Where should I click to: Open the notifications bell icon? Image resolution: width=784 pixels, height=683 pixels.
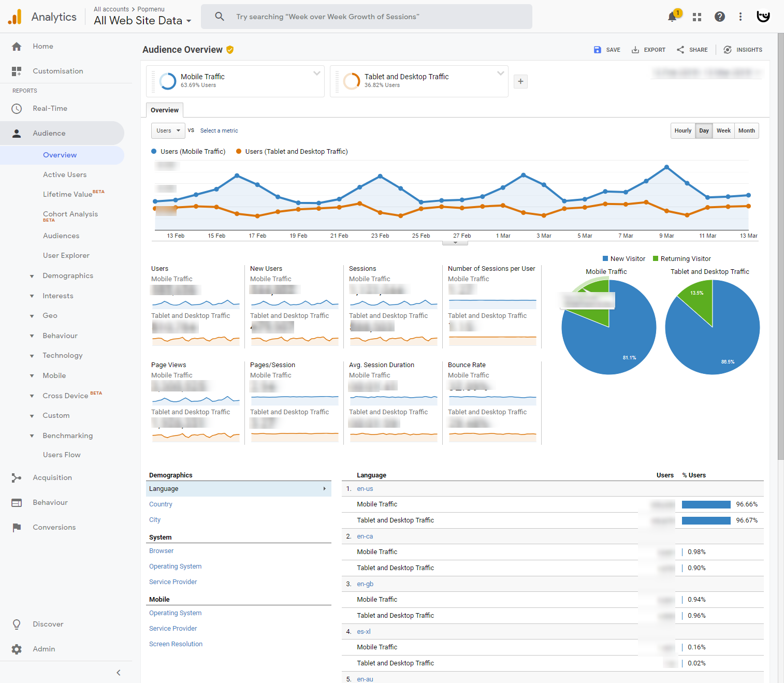(x=672, y=17)
